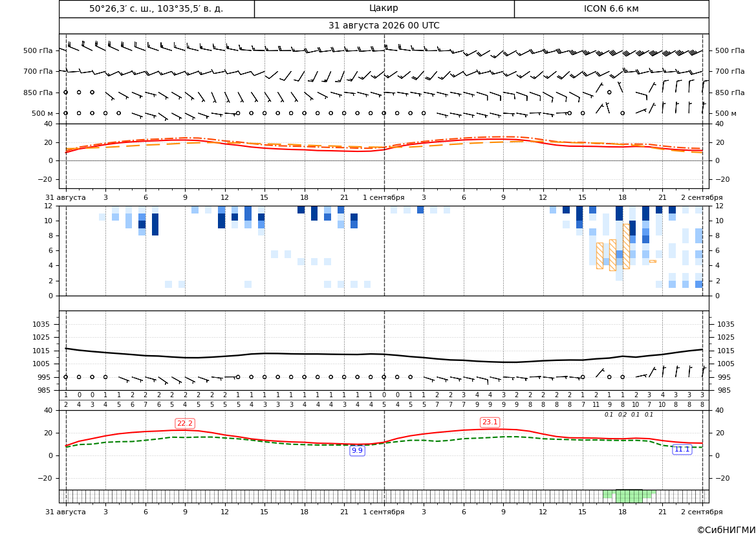Click the 0.2 precipitation amount value
The height and width of the screenshot is (535, 756).
click(x=622, y=415)
